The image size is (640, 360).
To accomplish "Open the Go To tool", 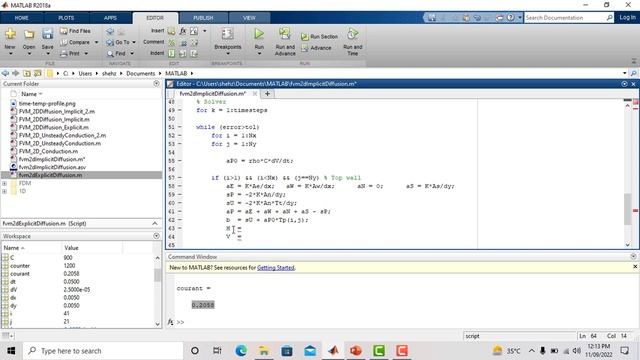I will tap(118, 42).
